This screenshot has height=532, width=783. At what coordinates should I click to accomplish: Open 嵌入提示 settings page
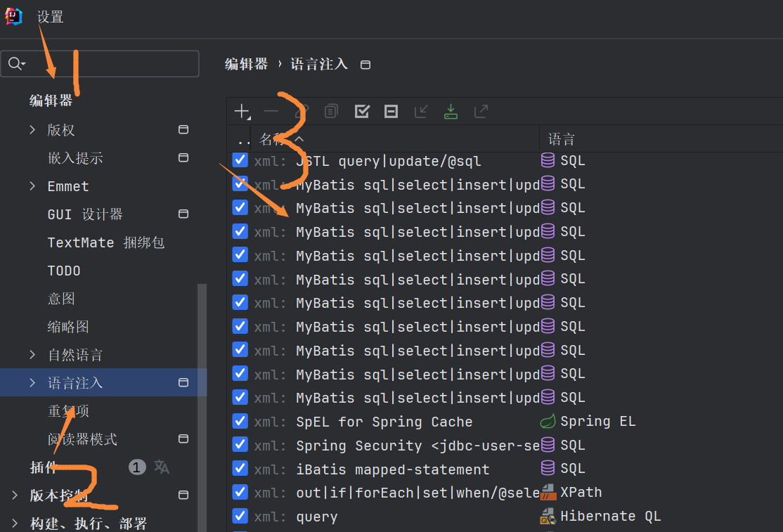pyautogui.click(x=75, y=158)
